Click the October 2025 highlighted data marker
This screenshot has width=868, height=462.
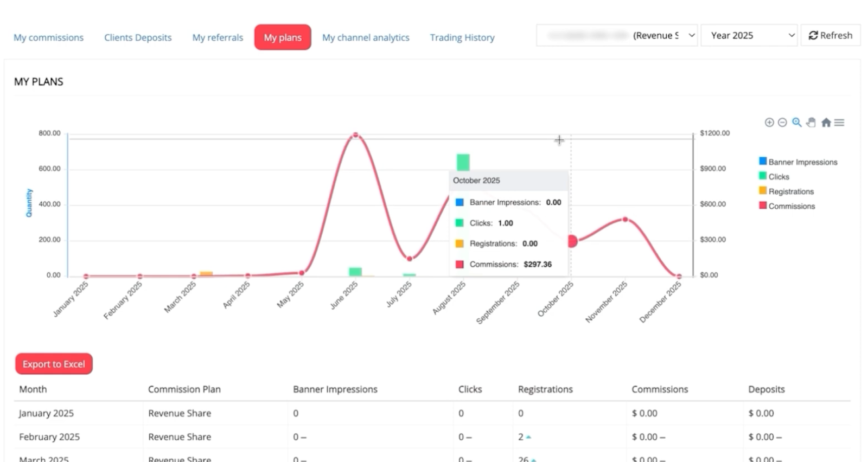[572, 241]
